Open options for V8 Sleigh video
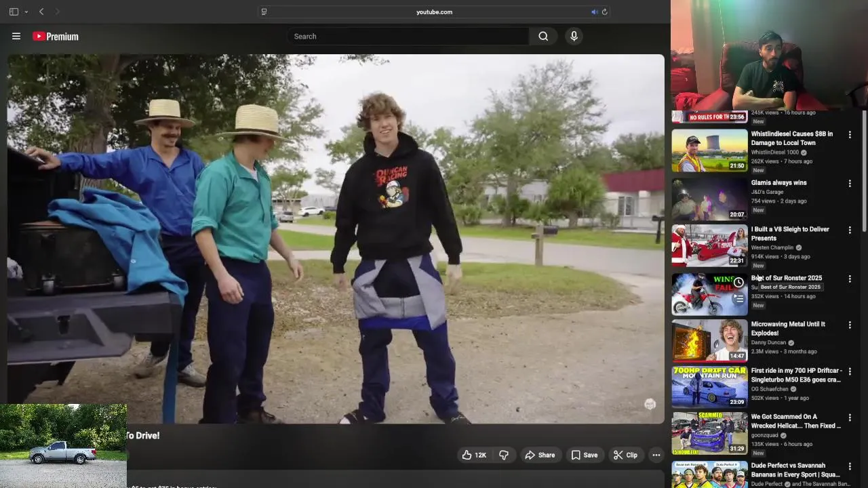This screenshot has width=868, height=488. click(x=850, y=230)
